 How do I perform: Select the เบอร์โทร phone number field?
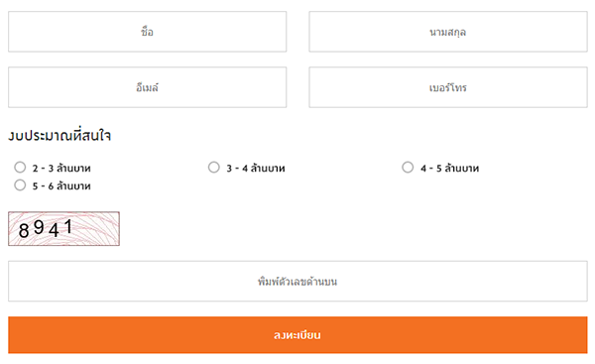tap(448, 87)
